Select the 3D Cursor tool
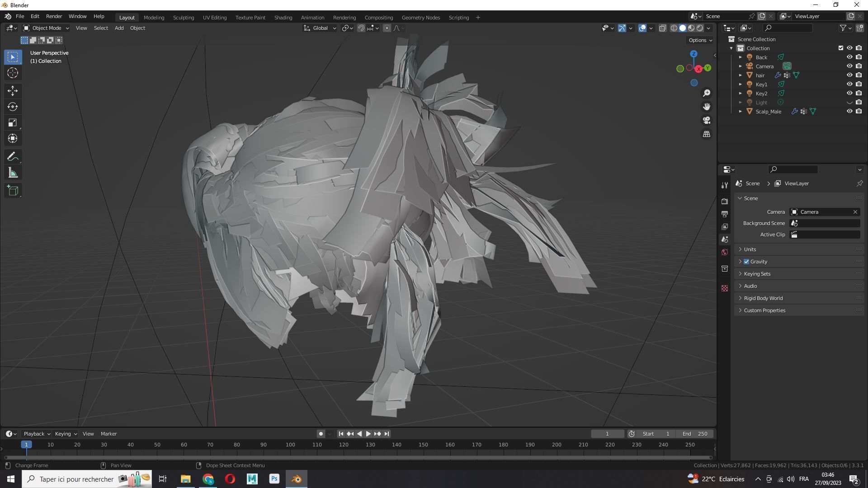Screen dimensions: 868x488 [13, 73]
